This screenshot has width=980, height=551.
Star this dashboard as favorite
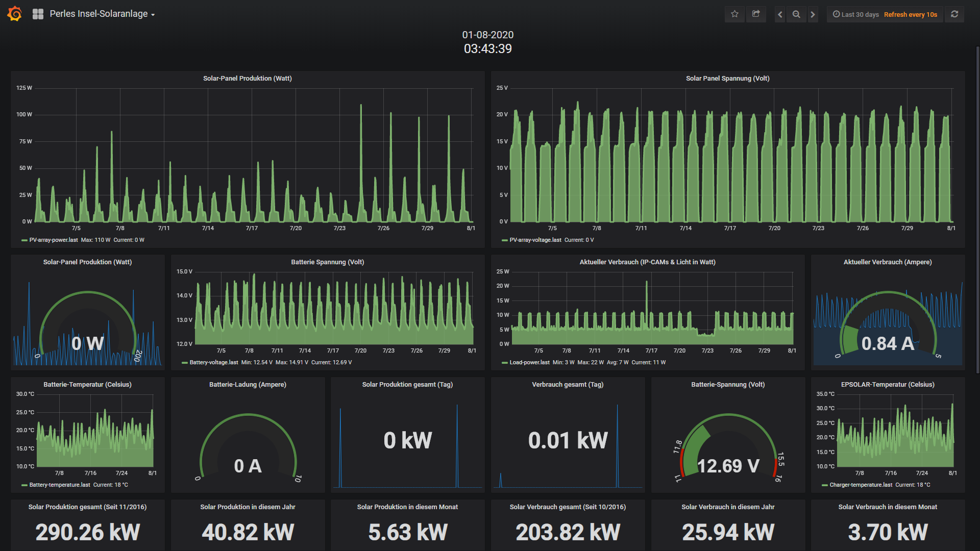pyautogui.click(x=734, y=14)
